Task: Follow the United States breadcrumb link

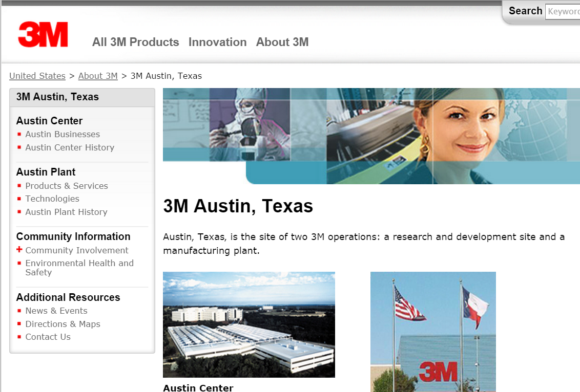Action: pyautogui.click(x=37, y=76)
